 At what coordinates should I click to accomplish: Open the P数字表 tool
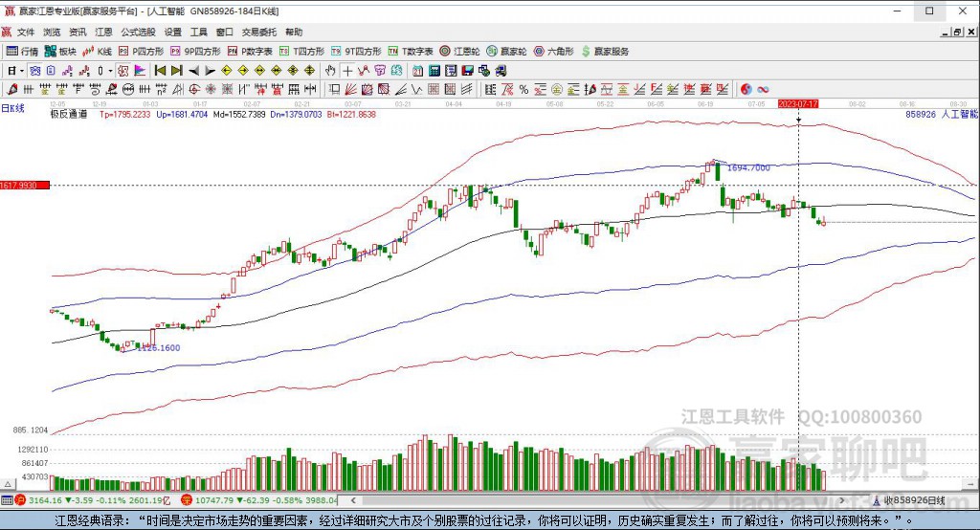(x=250, y=52)
